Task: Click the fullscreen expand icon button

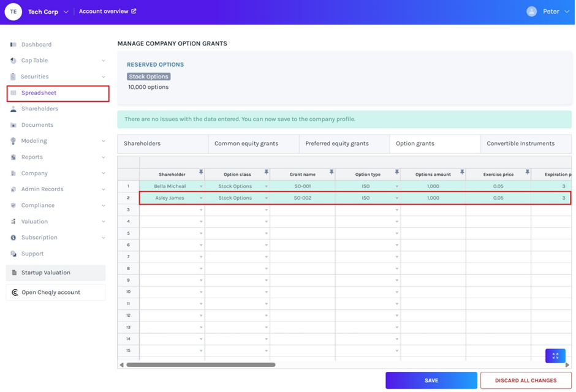Action: point(555,356)
